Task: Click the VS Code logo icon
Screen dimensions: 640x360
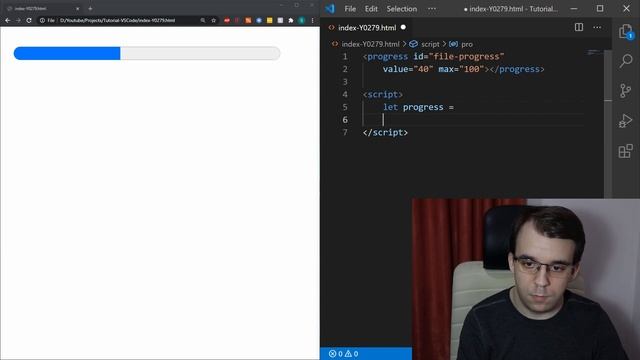Action: tap(330, 9)
